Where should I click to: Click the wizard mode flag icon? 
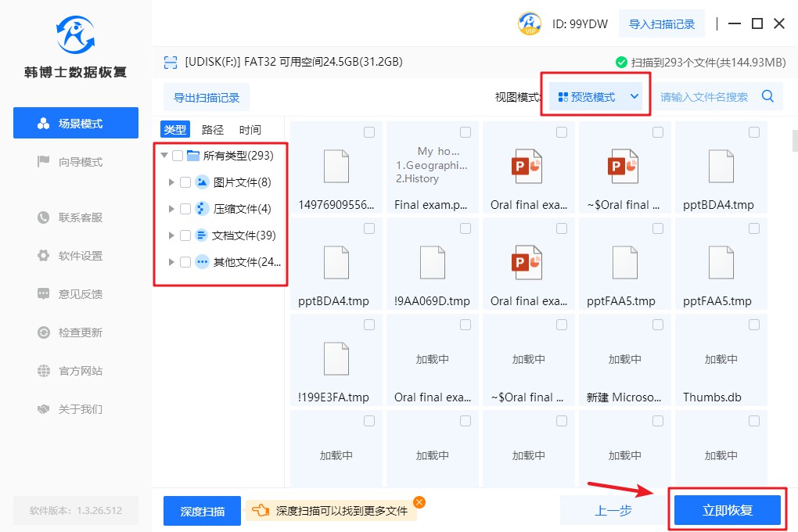click(43, 162)
